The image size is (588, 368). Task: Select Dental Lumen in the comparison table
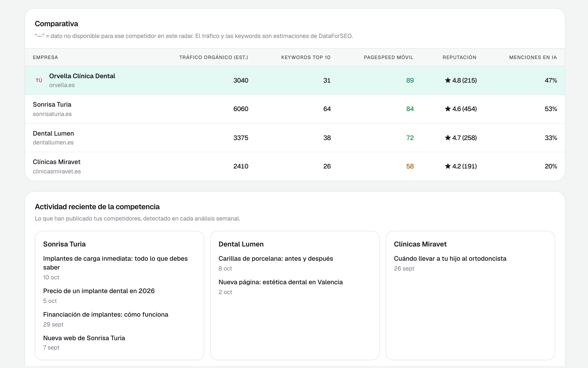(x=54, y=133)
